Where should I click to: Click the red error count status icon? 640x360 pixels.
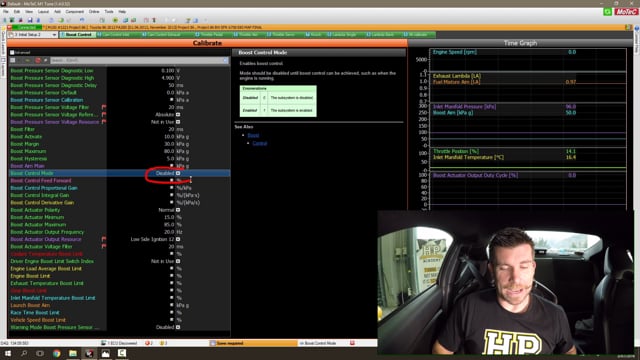(147, 343)
